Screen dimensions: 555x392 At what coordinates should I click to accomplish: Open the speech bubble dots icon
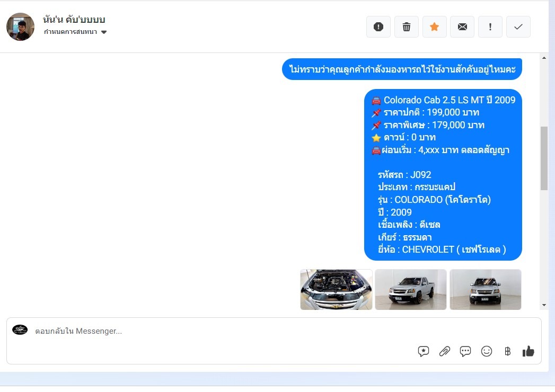tap(465, 351)
